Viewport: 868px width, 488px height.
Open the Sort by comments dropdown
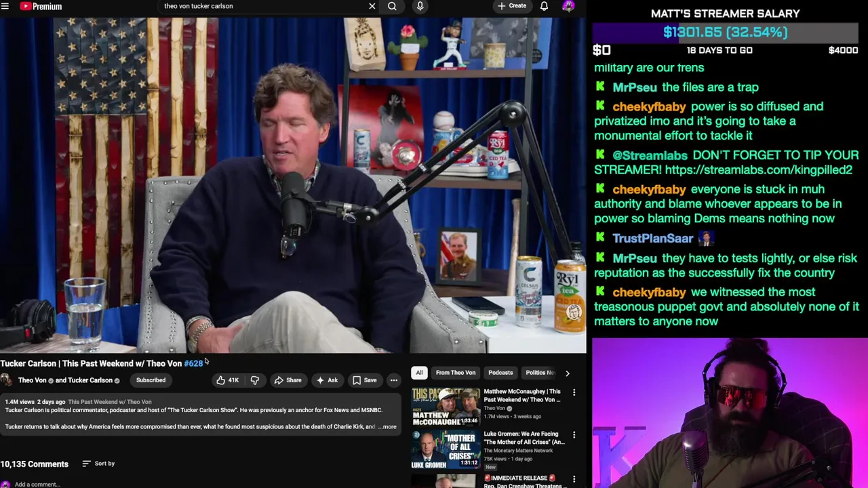(x=98, y=464)
